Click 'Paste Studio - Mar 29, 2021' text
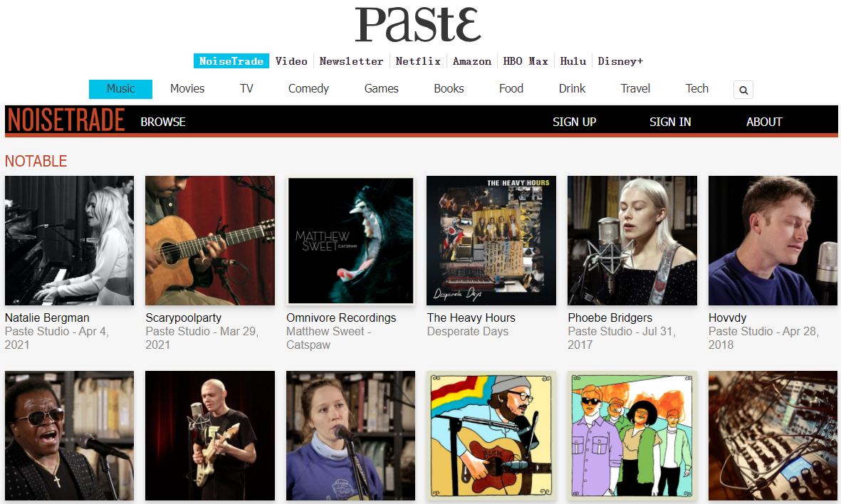The image size is (841, 504). click(202, 338)
